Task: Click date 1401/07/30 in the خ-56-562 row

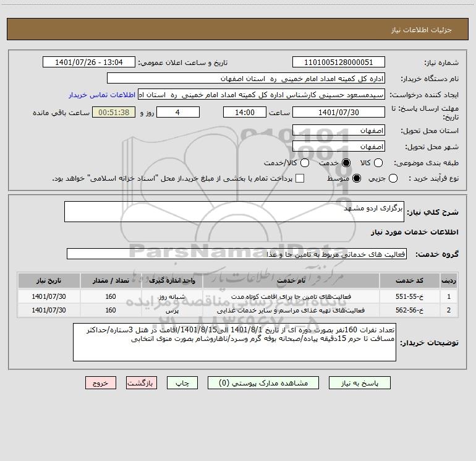Action: click(49, 310)
